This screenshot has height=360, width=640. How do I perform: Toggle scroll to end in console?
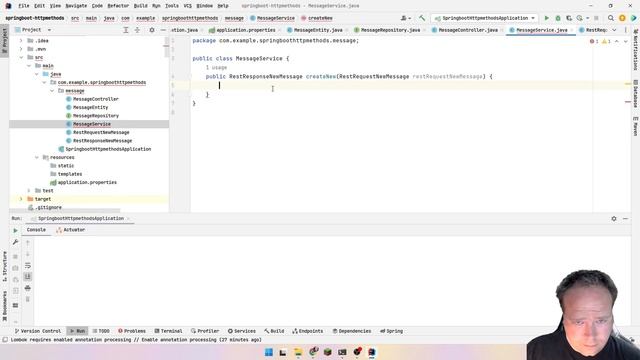point(28,277)
